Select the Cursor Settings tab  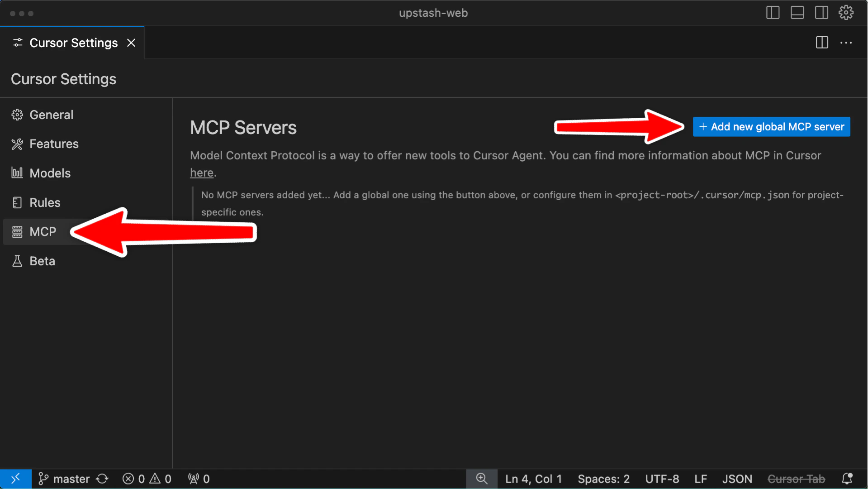point(72,43)
